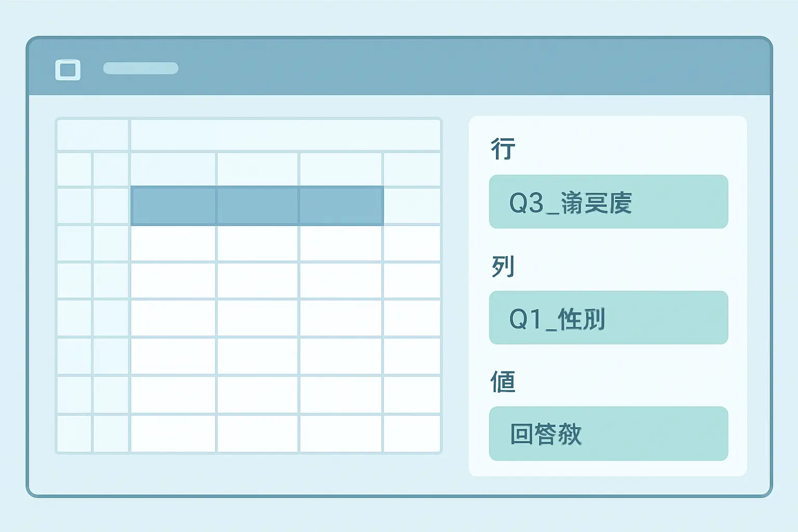
Task: Click the 列 section label
Action: [503, 267]
